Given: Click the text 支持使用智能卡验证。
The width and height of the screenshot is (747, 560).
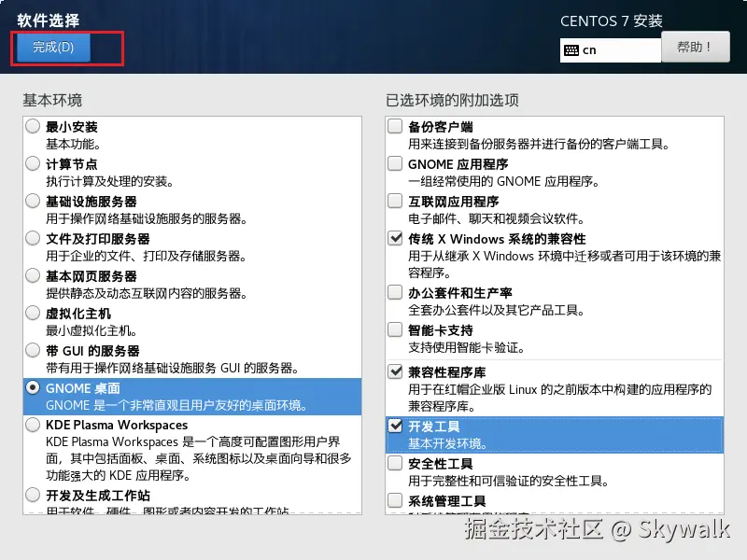Looking at the screenshot, I should point(466,347).
